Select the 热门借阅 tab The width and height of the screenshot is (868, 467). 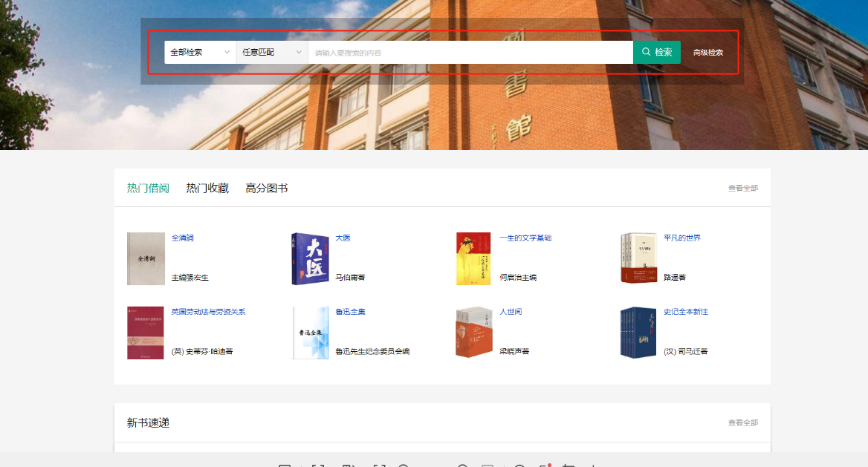coord(148,189)
